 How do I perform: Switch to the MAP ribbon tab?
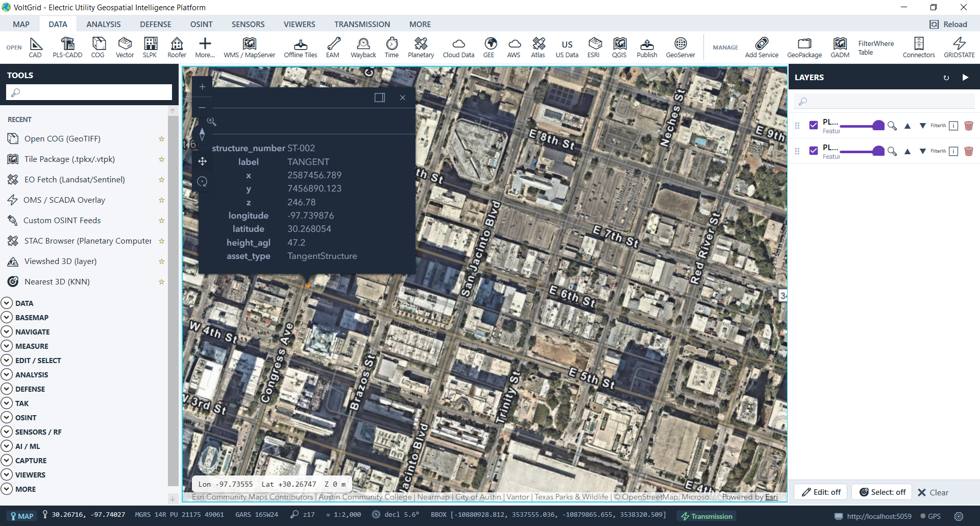[21, 24]
